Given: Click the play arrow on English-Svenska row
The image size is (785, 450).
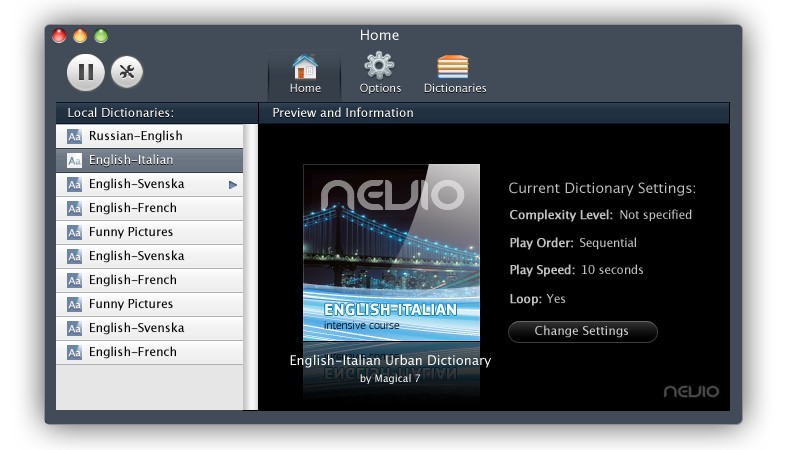Looking at the screenshot, I should (x=233, y=185).
